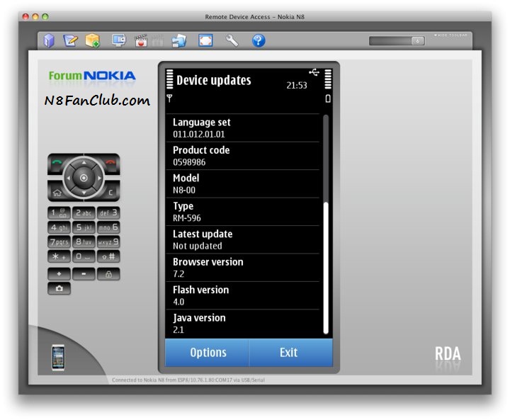Click keypad key 4 ghi

[x=59, y=227]
